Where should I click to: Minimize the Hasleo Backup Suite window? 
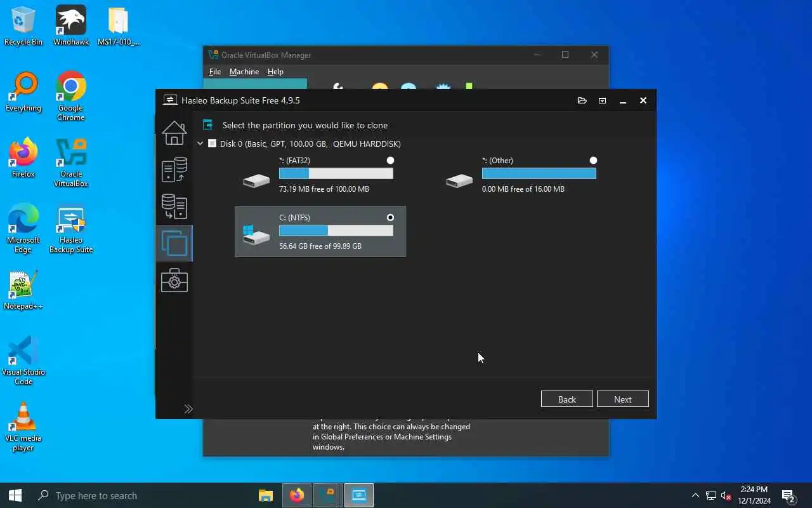(623, 100)
